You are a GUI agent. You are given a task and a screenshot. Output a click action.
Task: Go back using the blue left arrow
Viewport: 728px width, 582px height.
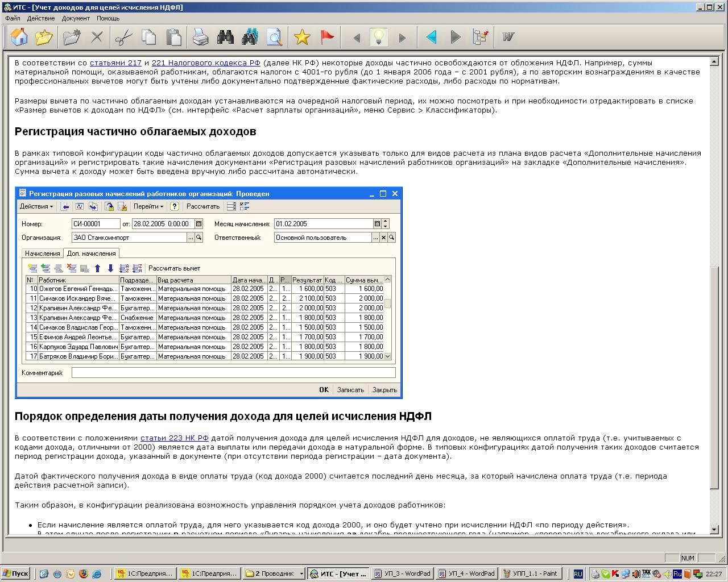431,38
